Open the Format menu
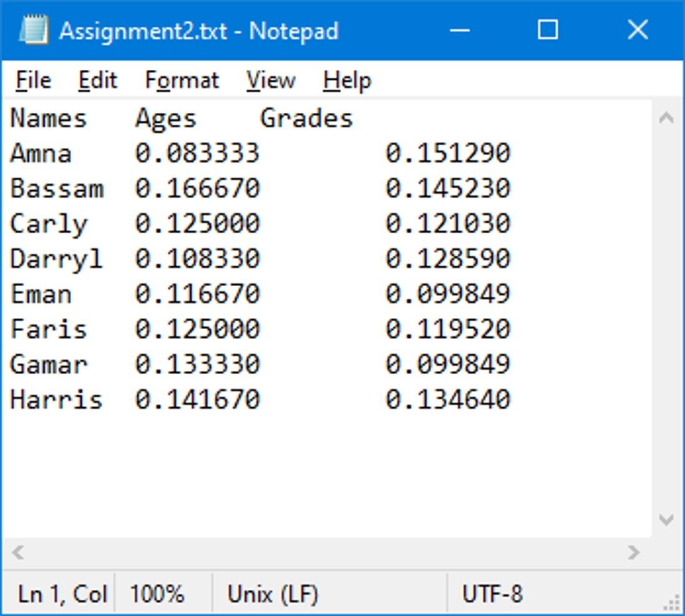Screen dimensions: 685x616 pyautogui.click(x=182, y=80)
